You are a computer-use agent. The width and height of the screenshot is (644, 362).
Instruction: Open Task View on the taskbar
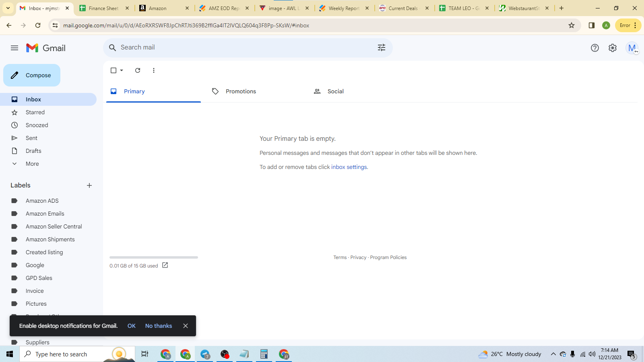(x=145, y=354)
